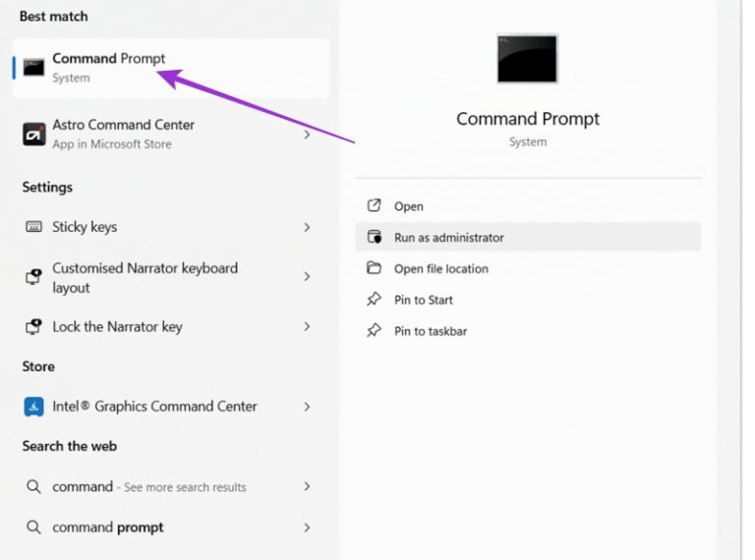Click the large Command Prompt preview thumbnail
Screen dimensions: 755x560
pos(527,59)
